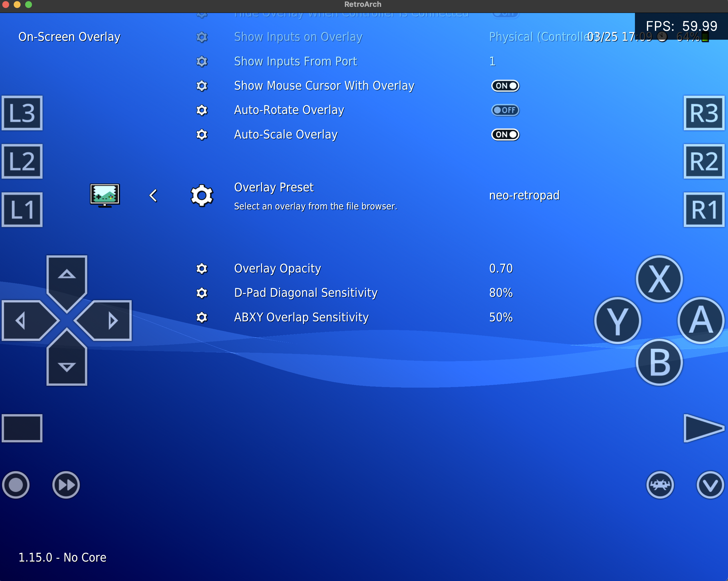Enable Auto-Rotate Overlay switch

(505, 110)
